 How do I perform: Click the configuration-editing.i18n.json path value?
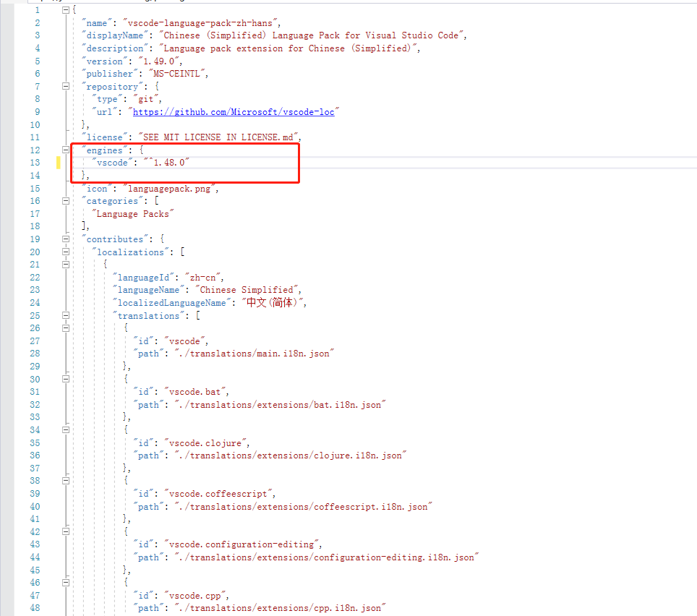(327, 557)
